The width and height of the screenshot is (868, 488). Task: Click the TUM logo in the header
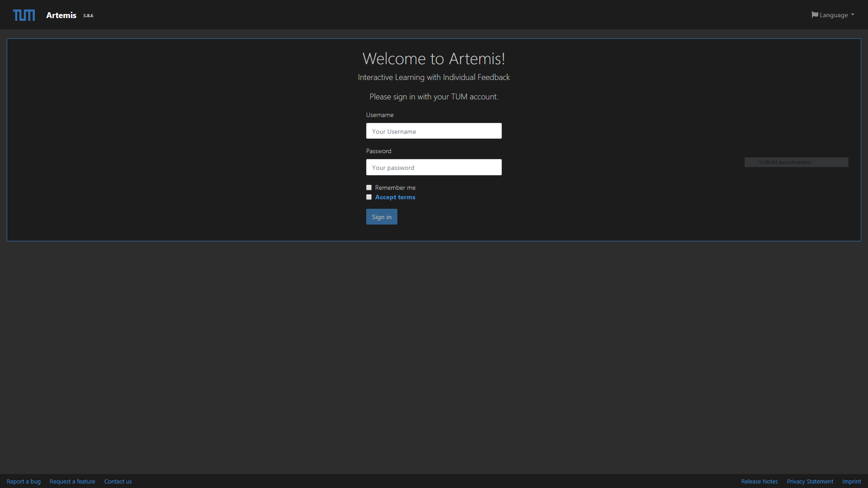[x=24, y=15]
